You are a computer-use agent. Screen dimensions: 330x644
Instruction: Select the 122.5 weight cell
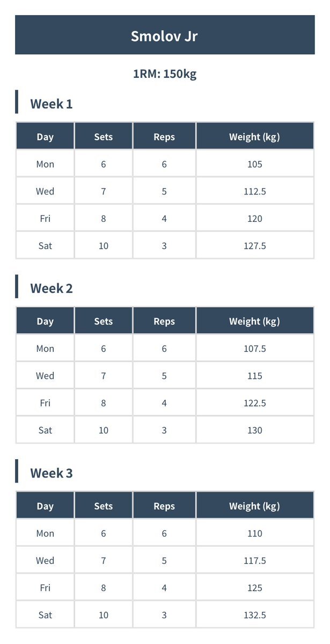[x=255, y=402]
